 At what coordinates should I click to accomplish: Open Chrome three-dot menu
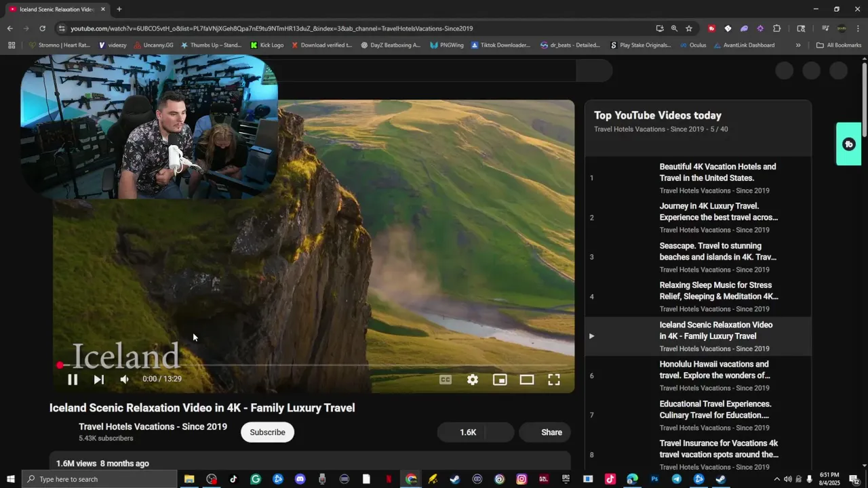tap(859, 28)
